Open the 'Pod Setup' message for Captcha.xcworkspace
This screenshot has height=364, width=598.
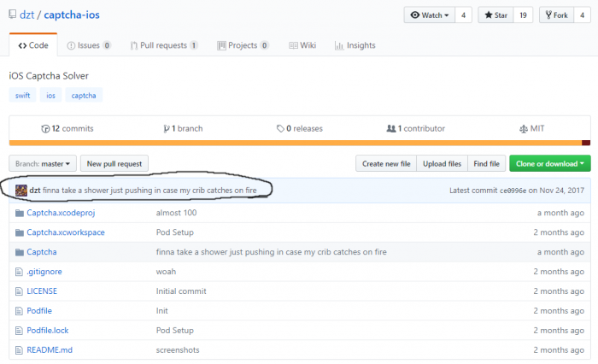click(174, 232)
